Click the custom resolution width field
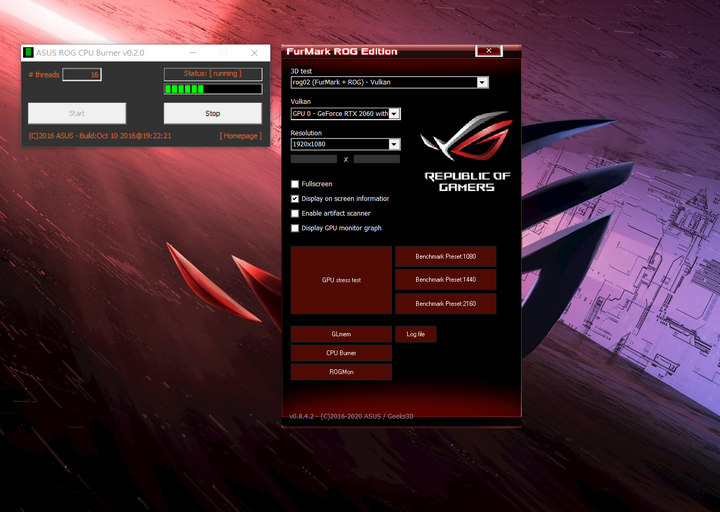 [x=314, y=159]
